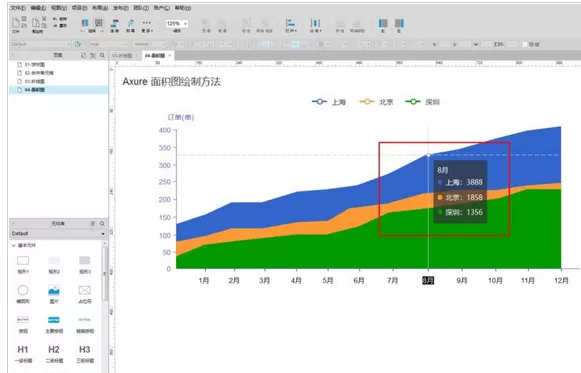Viewport: 581px width, 373px height.
Task: Select the 04 page in Pages tree
Action: point(59,90)
